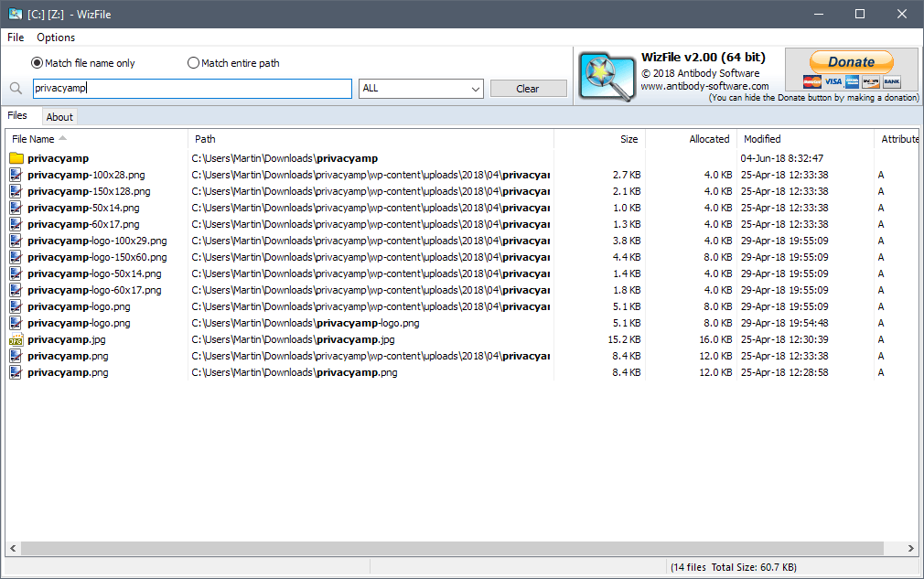924x579 pixels.
Task: Click icon of privacyamp-logo-150x60.png
Action: 16,257
